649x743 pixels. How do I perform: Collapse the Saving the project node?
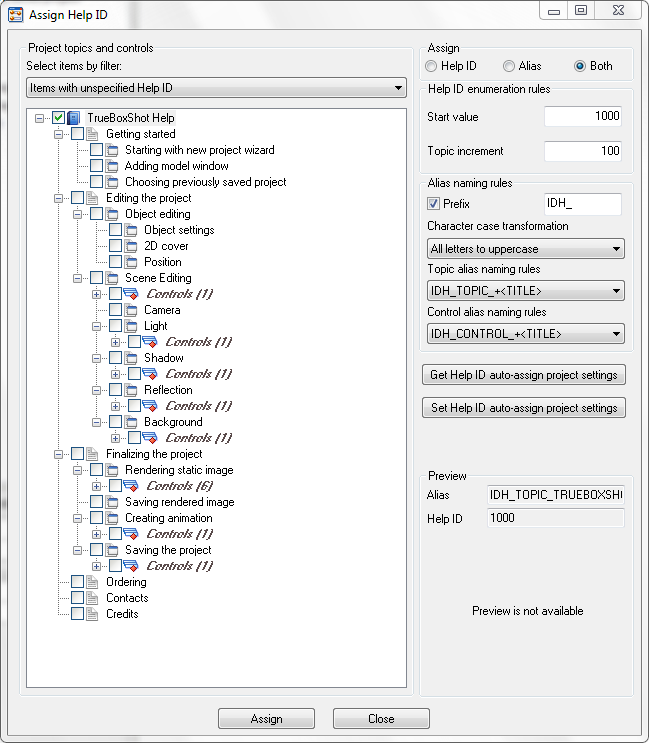[x=77, y=550]
